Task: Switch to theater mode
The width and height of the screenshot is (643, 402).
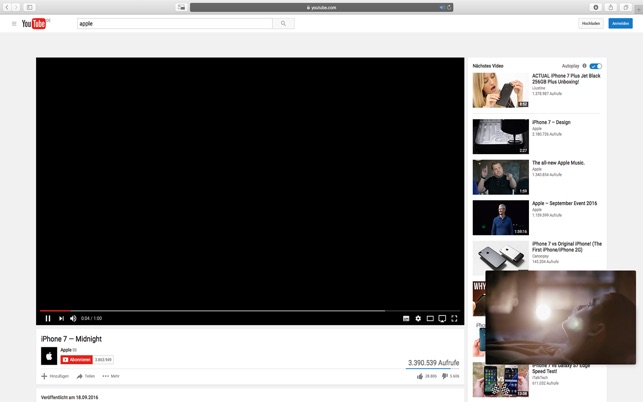Action: pos(430,318)
